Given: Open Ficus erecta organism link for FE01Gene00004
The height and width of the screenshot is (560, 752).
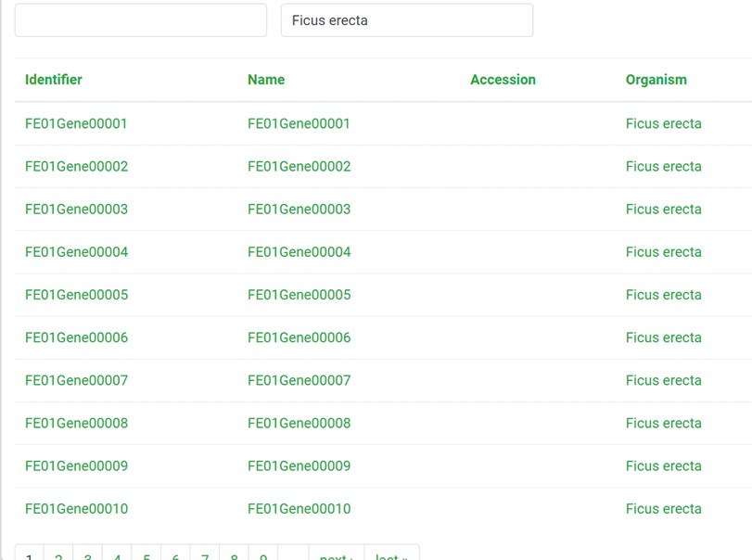Looking at the screenshot, I should coord(663,252).
